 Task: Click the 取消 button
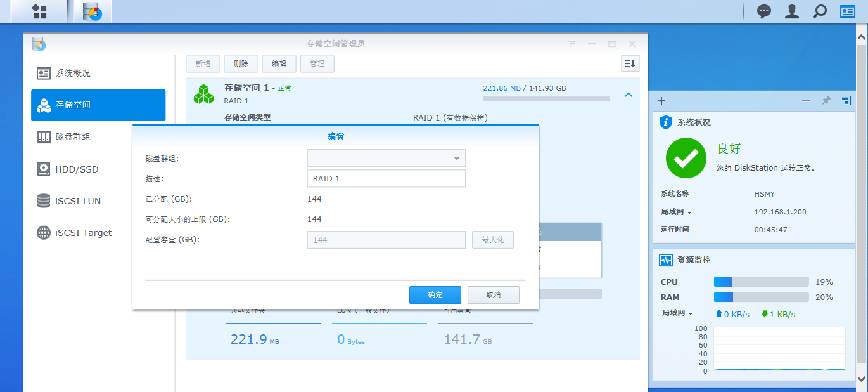pos(493,295)
